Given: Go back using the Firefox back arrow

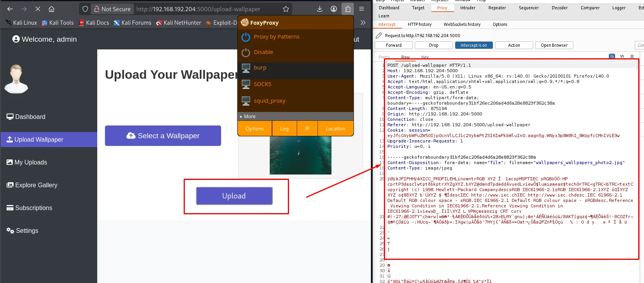Looking at the screenshot, I should [x=10, y=9].
